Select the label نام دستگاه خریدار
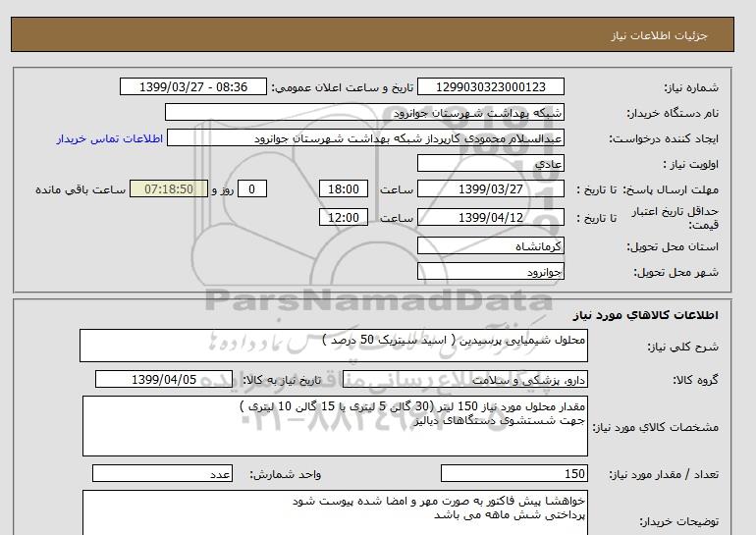756x535 pixels. click(x=673, y=113)
